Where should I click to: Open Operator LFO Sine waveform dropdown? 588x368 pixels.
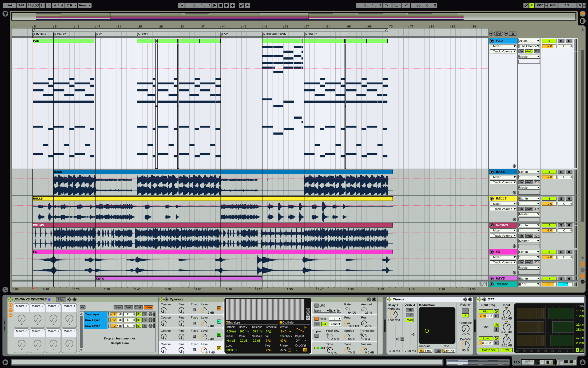[322, 311]
